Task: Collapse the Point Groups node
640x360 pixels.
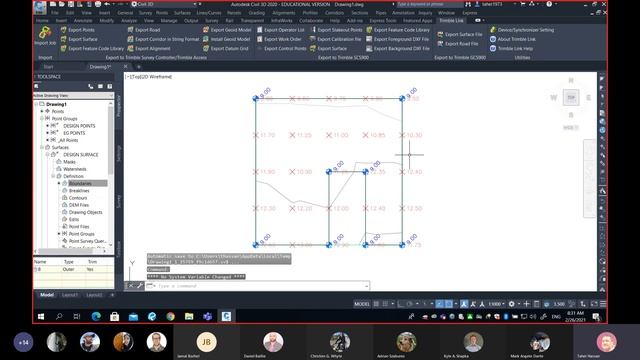Action: coord(42,118)
